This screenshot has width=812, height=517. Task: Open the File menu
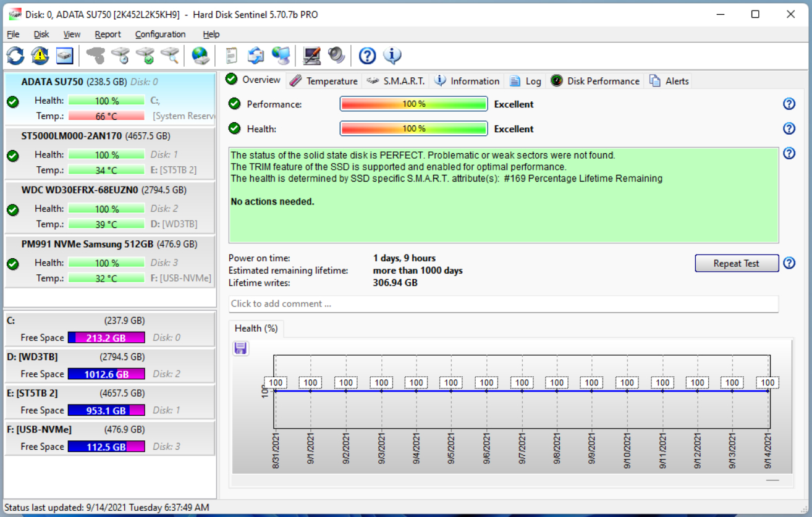[13, 34]
